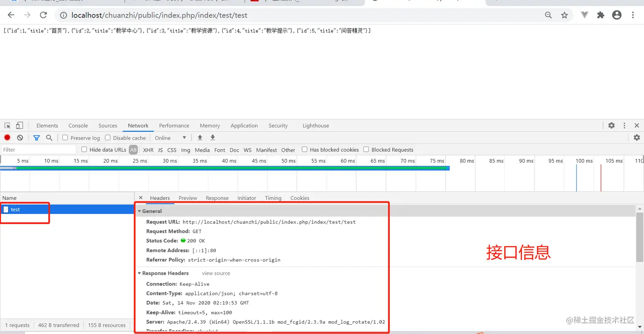The image size is (644, 334).
Task: Open the Cookies detail tab
Action: (x=300, y=198)
